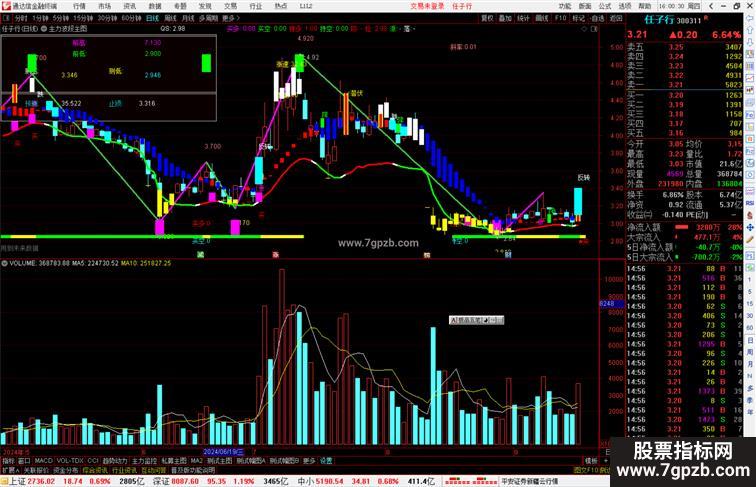
Task: Open the 关联报价 tab
Action: pos(36,470)
